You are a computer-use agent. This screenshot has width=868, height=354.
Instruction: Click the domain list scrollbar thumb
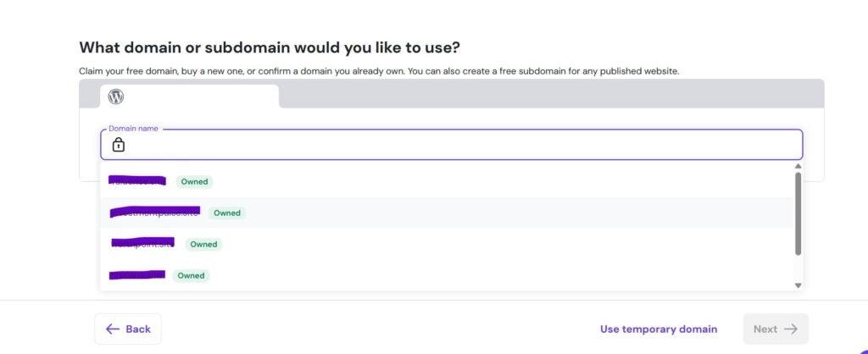pos(798,212)
